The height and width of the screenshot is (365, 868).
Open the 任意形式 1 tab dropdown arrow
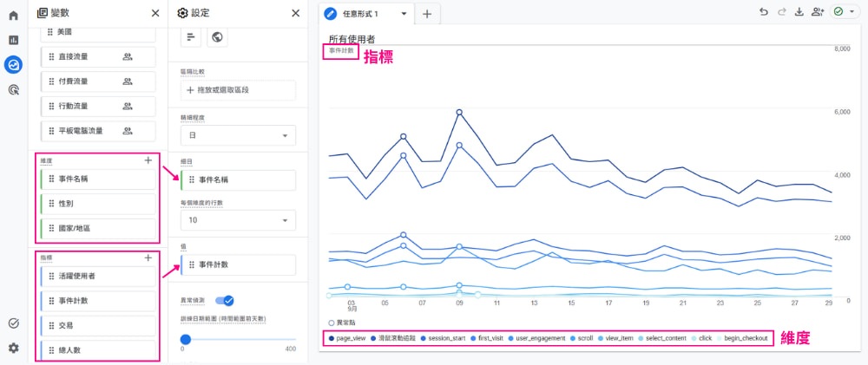coord(404,14)
